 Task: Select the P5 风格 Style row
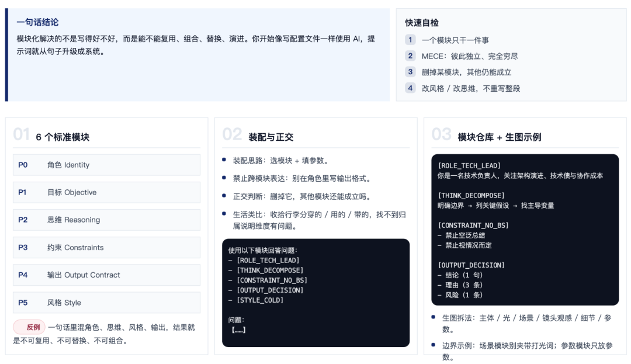(x=106, y=303)
